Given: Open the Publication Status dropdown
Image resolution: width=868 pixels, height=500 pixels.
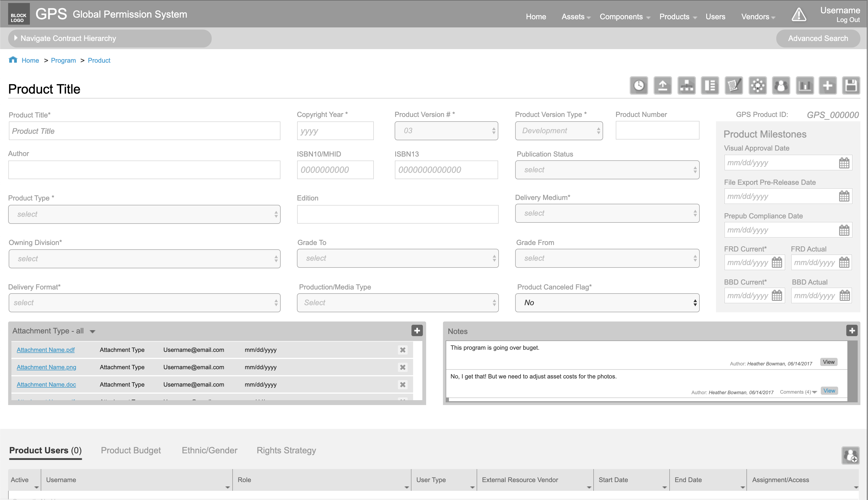Looking at the screenshot, I should pyautogui.click(x=607, y=170).
